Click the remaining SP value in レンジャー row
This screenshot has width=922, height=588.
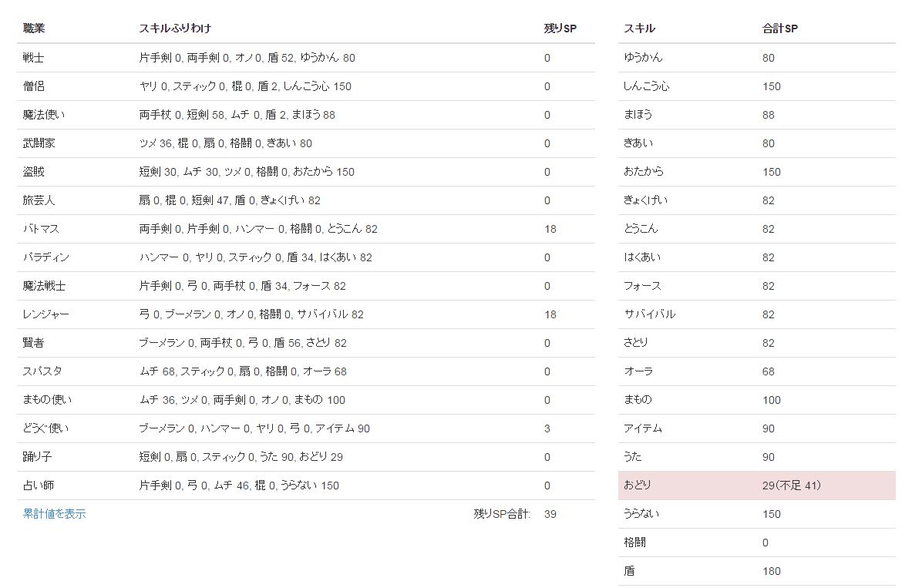[550, 314]
